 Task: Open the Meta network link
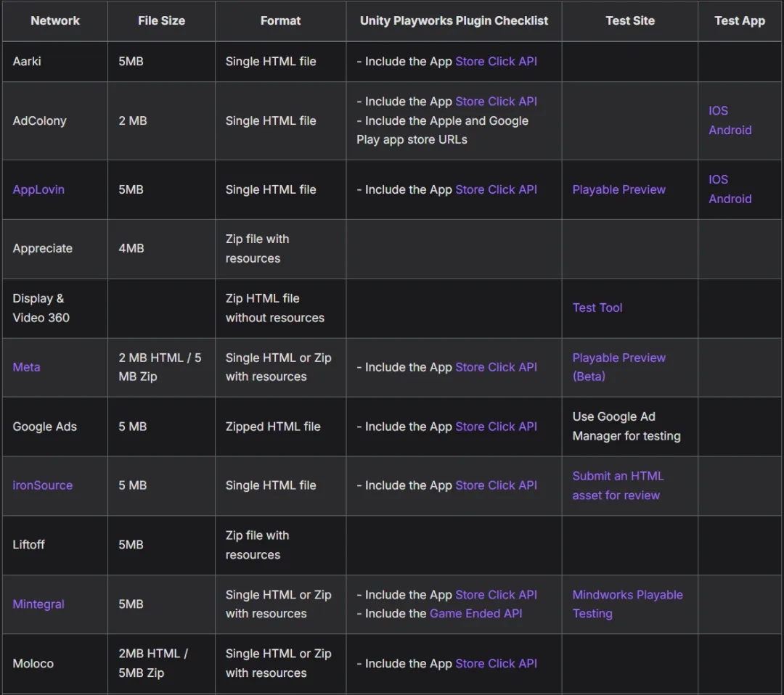pyautogui.click(x=26, y=367)
